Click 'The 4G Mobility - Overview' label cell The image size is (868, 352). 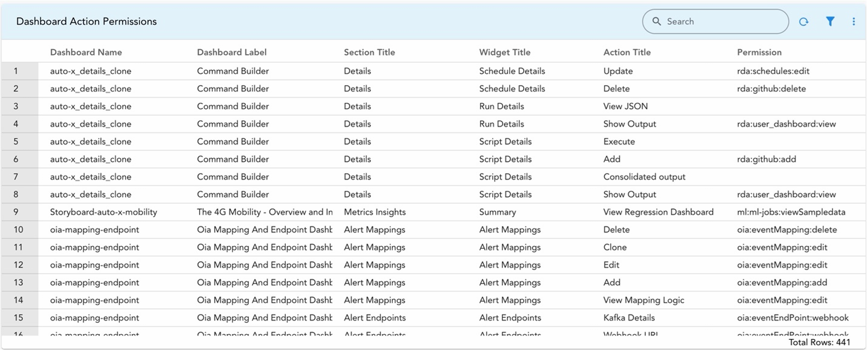click(x=265, y=212)
